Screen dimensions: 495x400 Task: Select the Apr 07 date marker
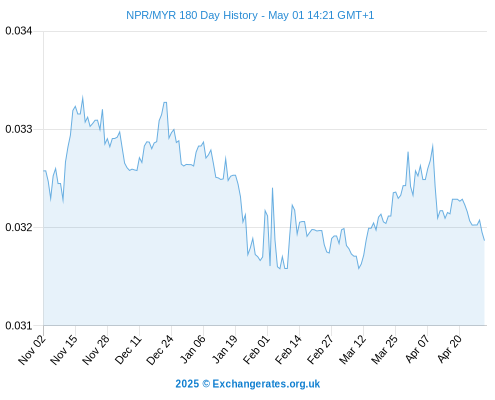(417, 350)
